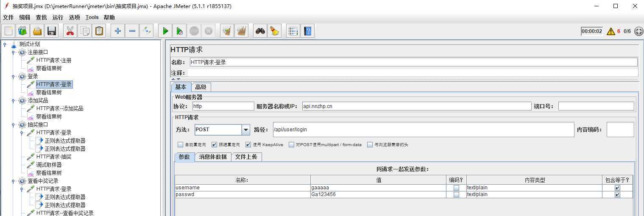Click the Shutdown test toolbar icon
Image resolution: width=644 pixels, height=216 pixels.
[x=209, y=31]
